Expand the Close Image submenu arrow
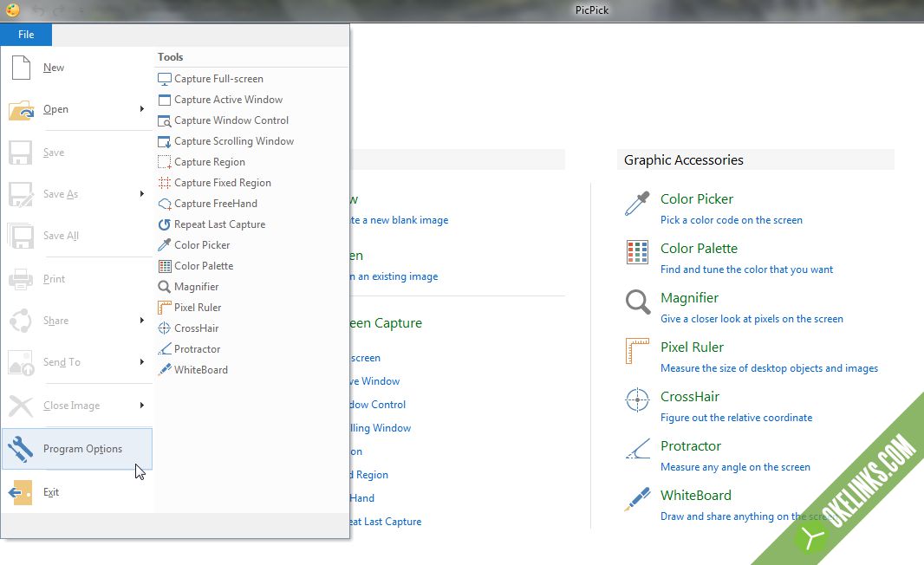Viewport: 924px width, 565px height. click(142, 406)
